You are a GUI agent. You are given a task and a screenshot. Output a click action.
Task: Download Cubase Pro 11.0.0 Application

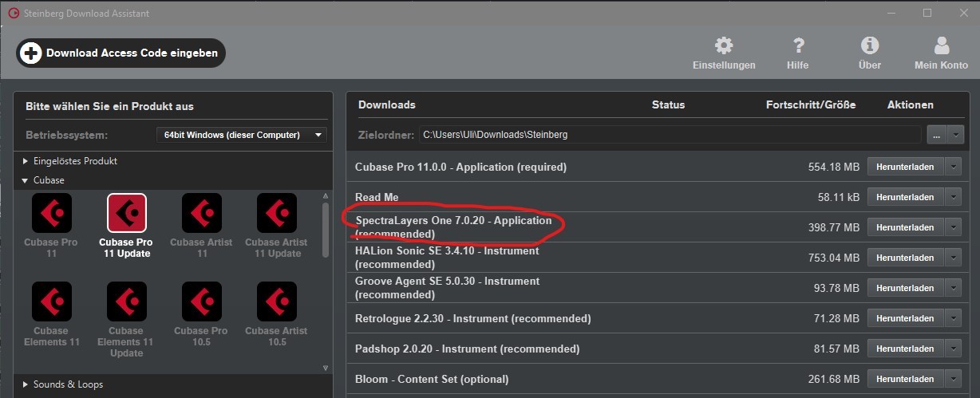(905, 167)
